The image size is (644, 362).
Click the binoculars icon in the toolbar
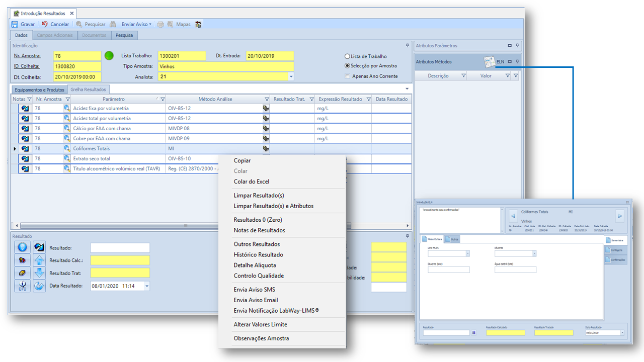coord(113,24)
